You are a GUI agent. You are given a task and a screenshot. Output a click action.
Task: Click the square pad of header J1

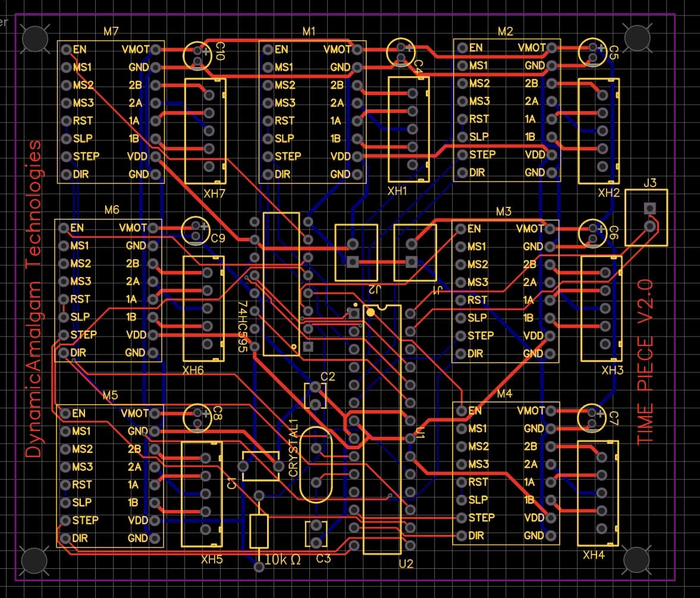point(412,262)
